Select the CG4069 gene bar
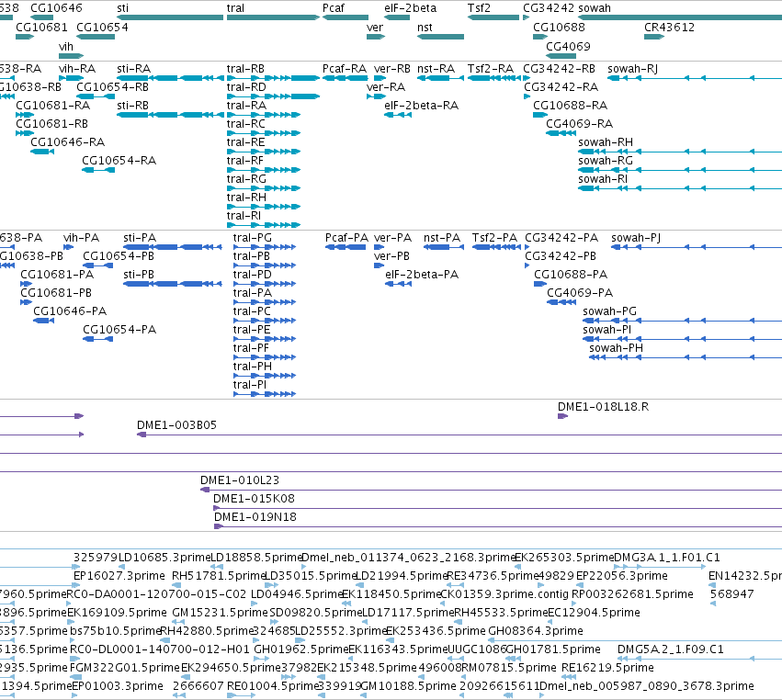782x700 pixels. [x=561, y=55]
